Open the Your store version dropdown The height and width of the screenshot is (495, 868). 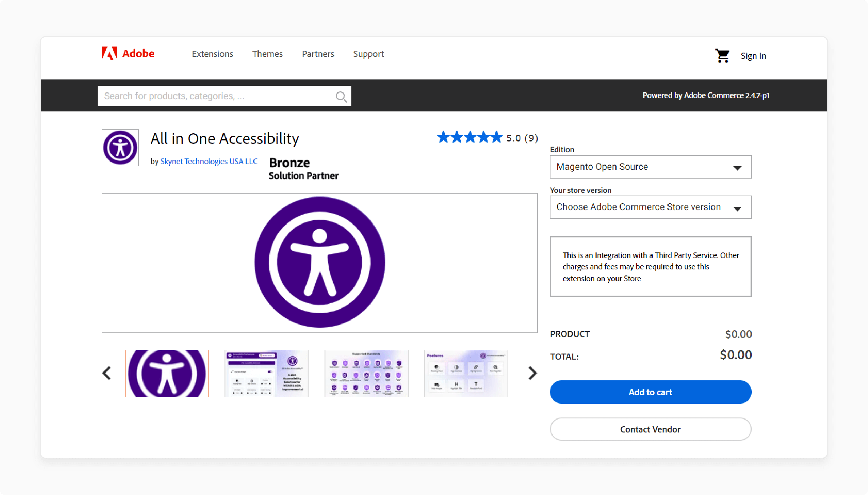pos(650,207)
